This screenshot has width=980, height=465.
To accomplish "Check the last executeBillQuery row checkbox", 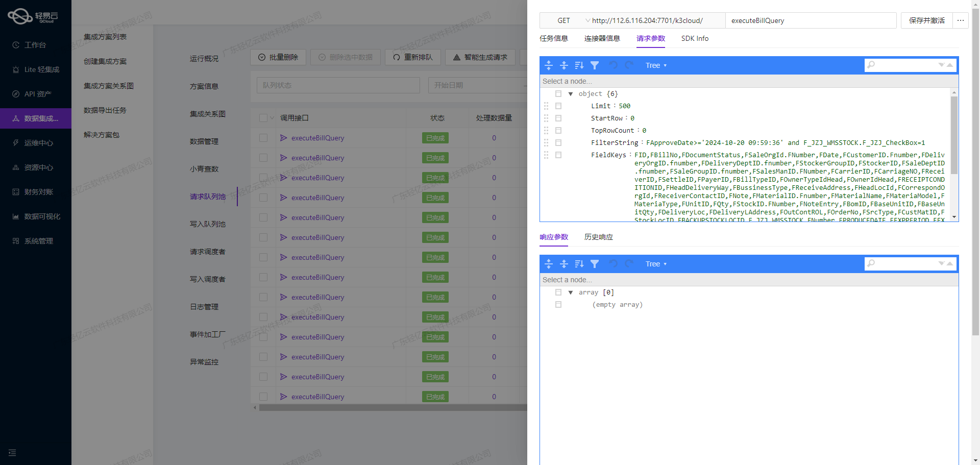I will 263,397.
